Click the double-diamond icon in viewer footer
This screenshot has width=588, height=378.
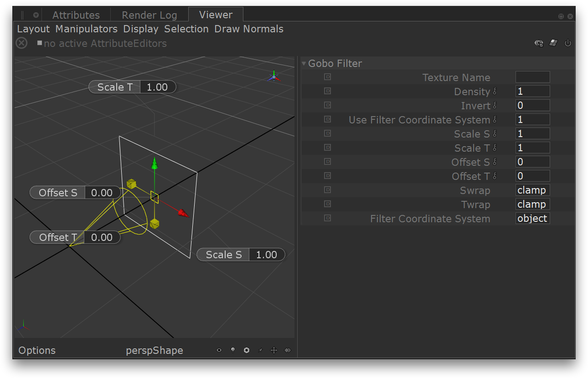(x=288, y=350)
